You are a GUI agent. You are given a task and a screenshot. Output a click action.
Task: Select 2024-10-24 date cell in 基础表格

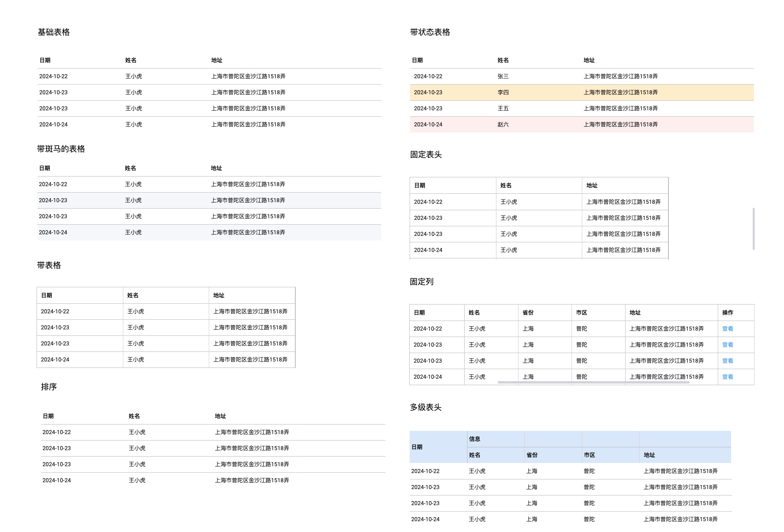[53, 124]
